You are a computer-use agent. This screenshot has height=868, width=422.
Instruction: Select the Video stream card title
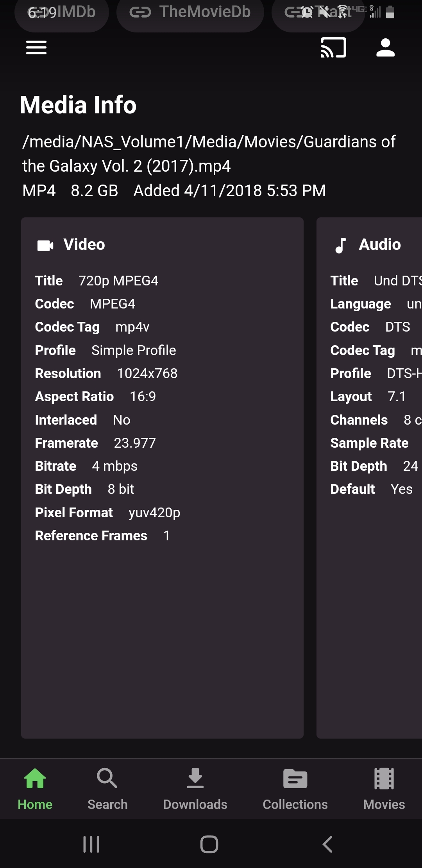point(84,245)
